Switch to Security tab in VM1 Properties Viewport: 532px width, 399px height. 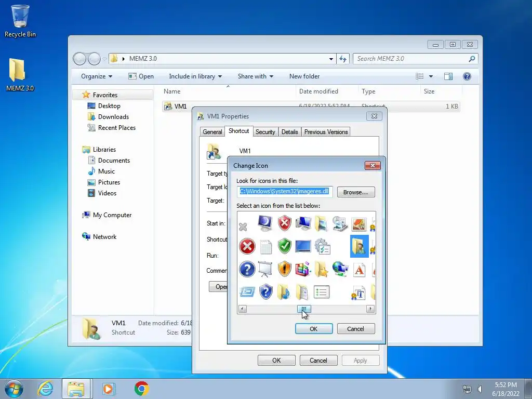pyautogui.click(x=265, y=131)
